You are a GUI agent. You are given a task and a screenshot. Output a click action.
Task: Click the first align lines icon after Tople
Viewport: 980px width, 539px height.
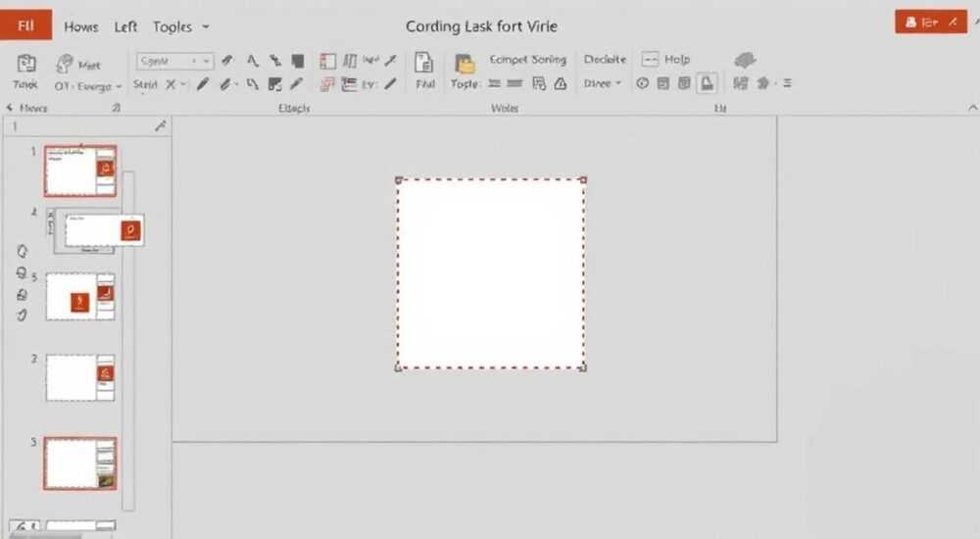click(x=494, y=83)
